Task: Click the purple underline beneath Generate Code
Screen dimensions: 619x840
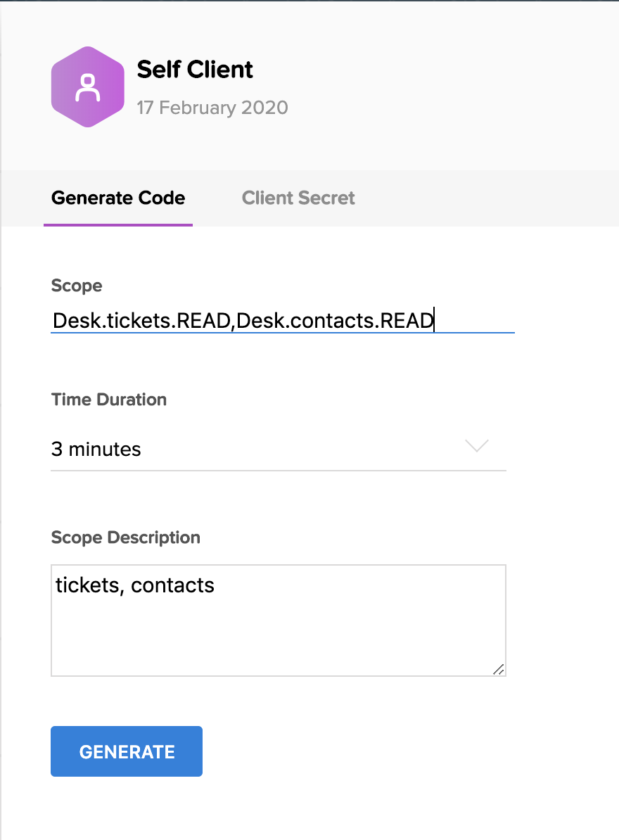Action: pyautogui.click(x=118, y=225)
